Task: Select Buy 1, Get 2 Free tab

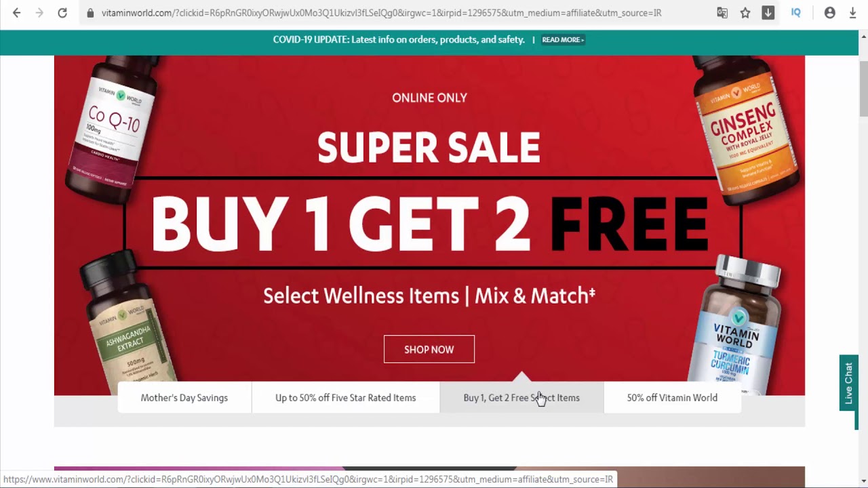Action: [x=521, y=398]
